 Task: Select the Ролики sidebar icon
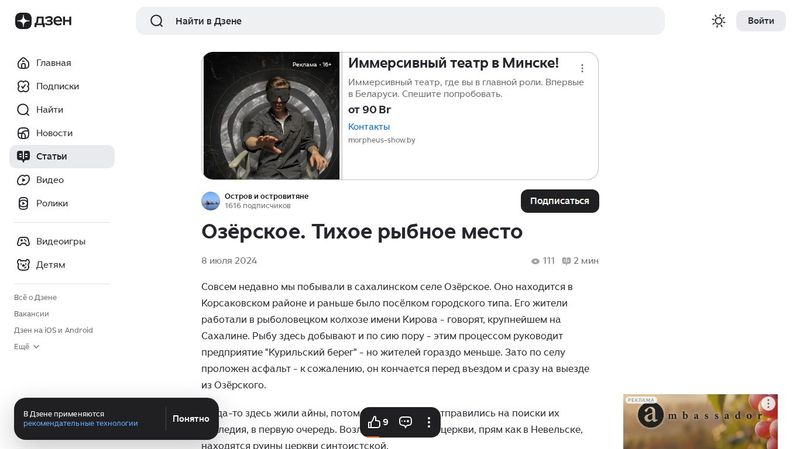tap(23, 204)
